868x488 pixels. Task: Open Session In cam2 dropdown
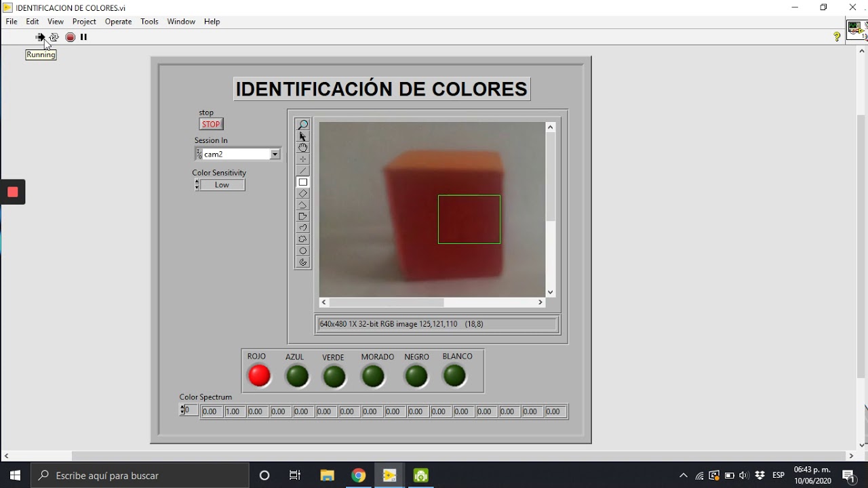(x=275, y=155)
